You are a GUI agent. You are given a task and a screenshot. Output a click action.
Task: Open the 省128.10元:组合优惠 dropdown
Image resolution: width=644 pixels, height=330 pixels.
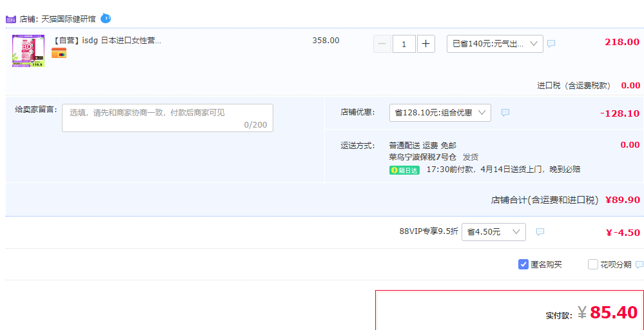coord(440,113)
